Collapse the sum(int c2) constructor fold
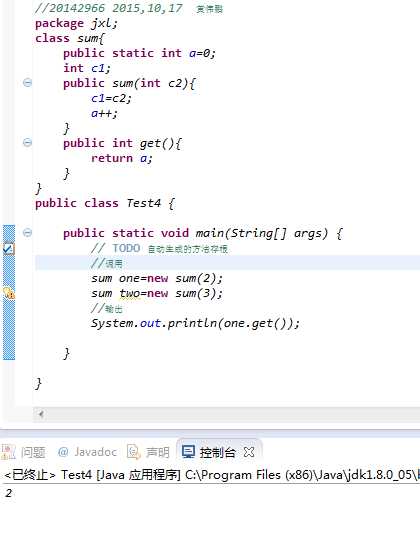 (27, 83)
